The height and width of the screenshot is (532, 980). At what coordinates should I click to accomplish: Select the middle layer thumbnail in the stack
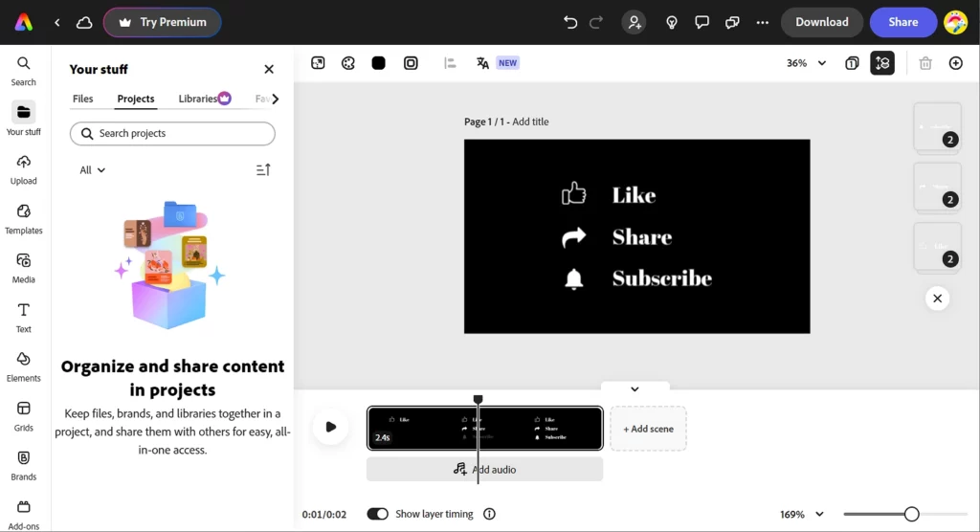point(938,187)
